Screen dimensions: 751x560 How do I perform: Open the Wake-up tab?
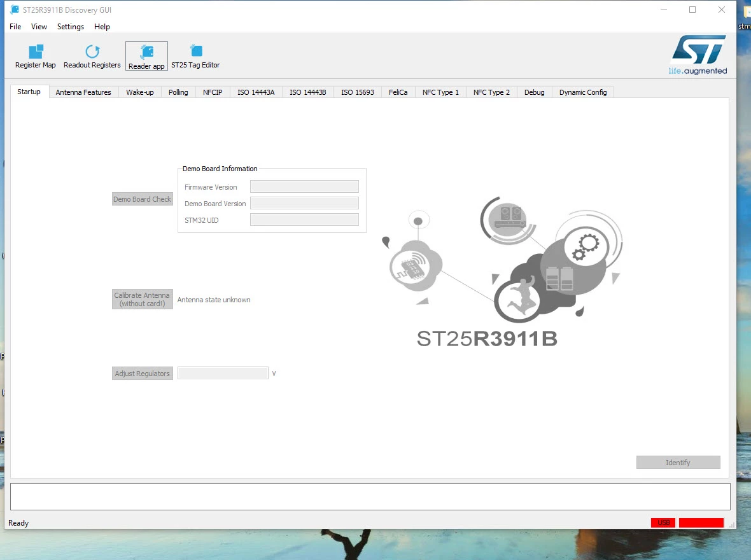click(x=140, y=92)
